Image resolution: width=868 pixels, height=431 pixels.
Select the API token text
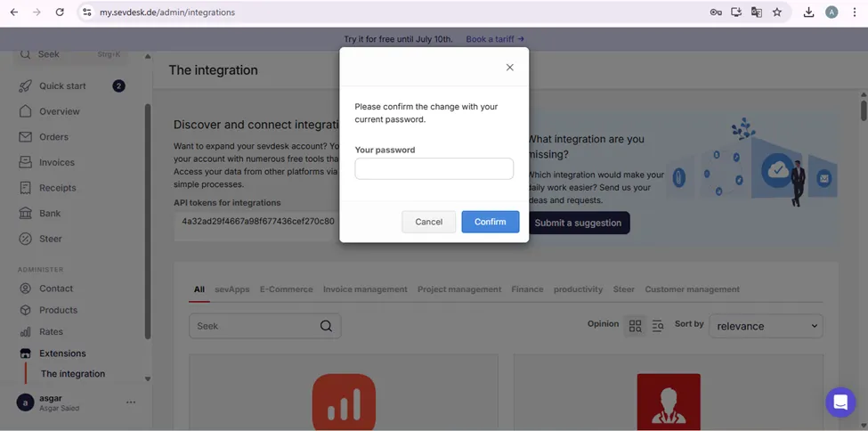258,221
